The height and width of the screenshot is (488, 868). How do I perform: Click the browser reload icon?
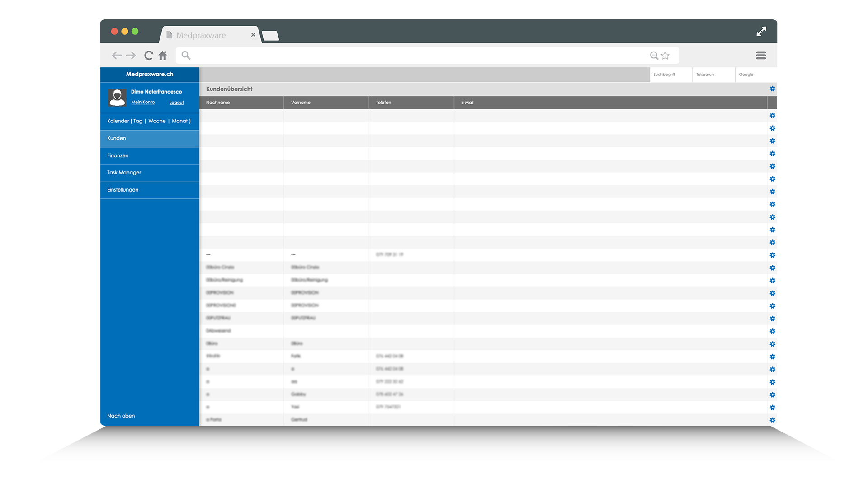[x=148, y=55]
